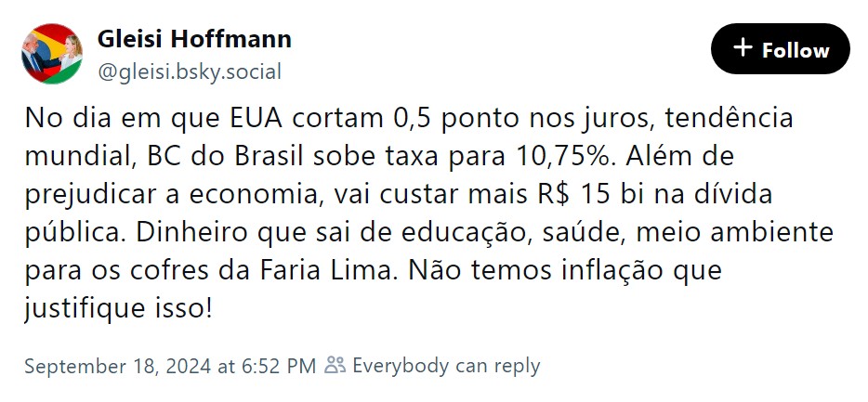Open Gleisi Hoffmann's profile avatar
The height and width of the screenshot is (402, 868).
pos(51,54)
